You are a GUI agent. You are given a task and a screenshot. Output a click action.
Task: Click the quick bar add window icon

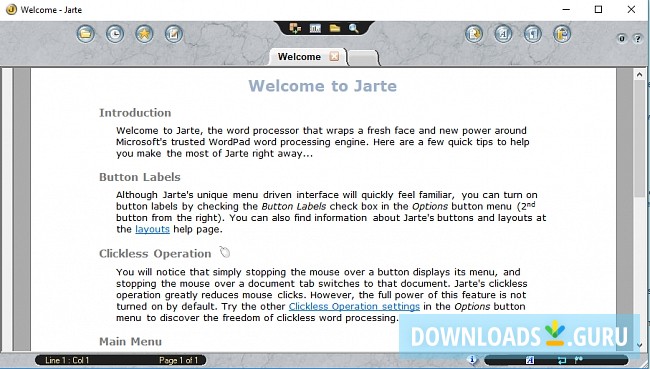pos(295,28)
